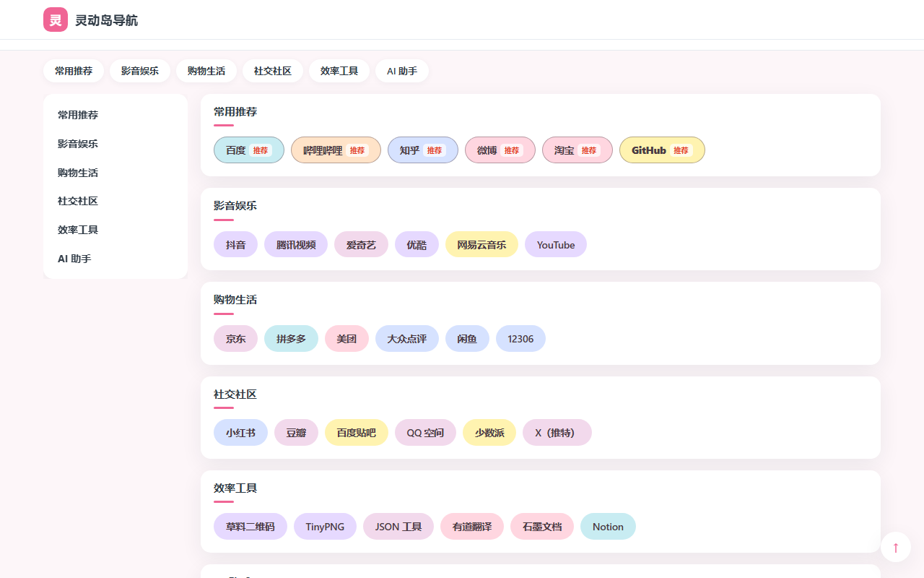Screen dimensions: 924x578
Task: Jump to 常用推荐 from the left sidebar
Action: pos(115,115)
